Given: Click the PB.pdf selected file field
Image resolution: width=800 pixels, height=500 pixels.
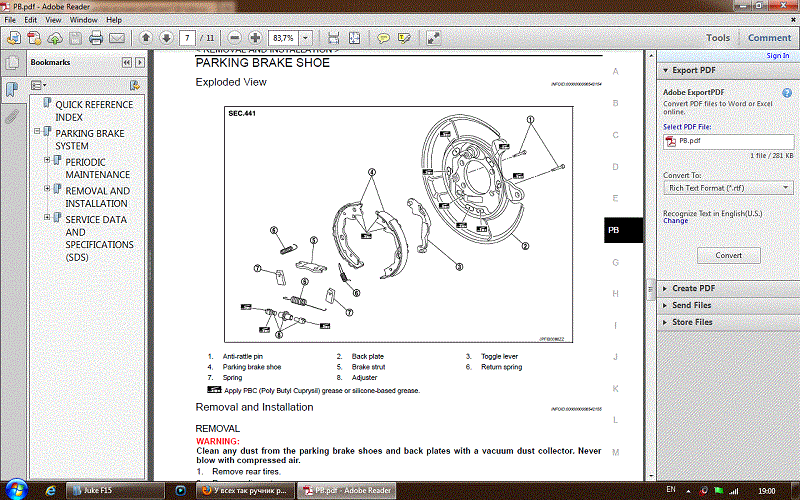Looking at the screenshot, I should pos(729,141).
